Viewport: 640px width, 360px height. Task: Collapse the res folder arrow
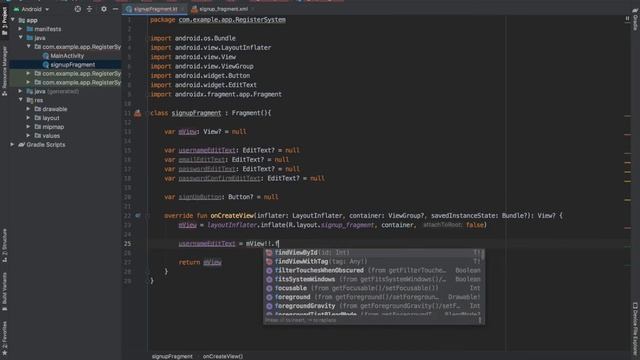tap(20, 100)
